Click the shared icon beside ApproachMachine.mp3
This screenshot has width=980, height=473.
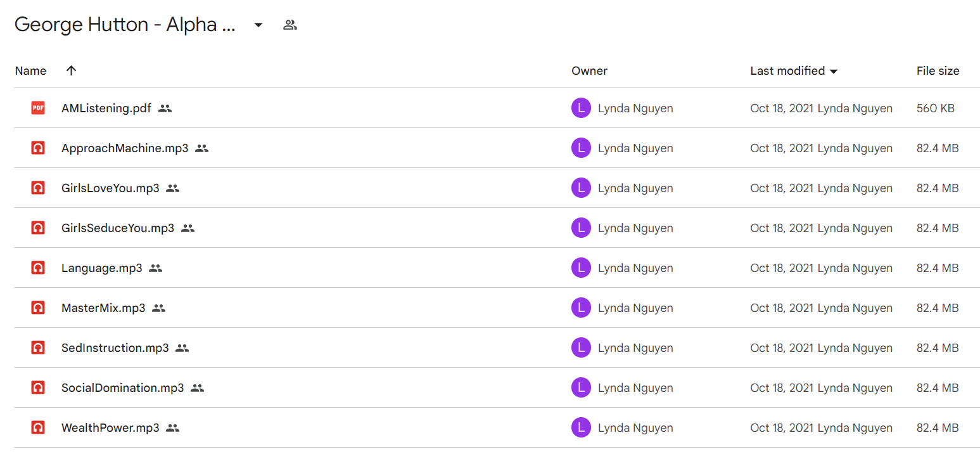202,148
